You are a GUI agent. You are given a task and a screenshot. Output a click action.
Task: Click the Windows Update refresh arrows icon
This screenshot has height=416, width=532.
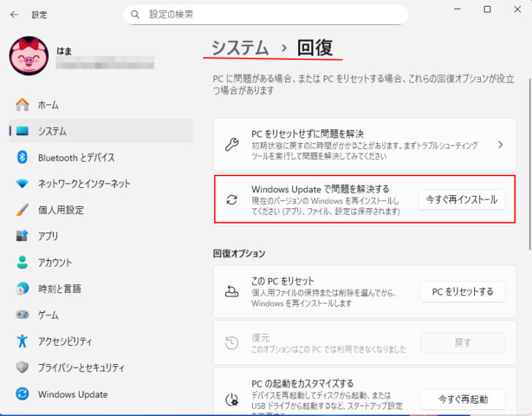[x=232, y=200]
